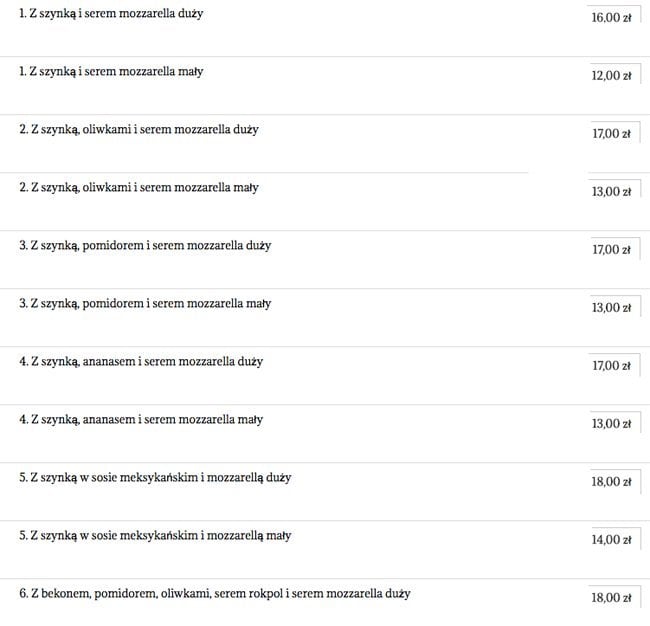Click 18,00 zł price for bekonem duży
The width and height of the screenshot is (650, 626).
614,598
